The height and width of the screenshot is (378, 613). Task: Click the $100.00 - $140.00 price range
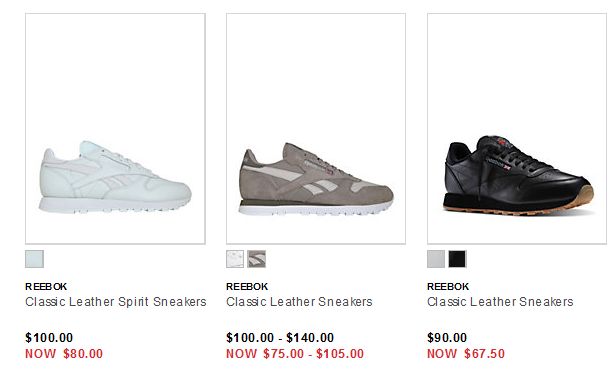(280, 337)
